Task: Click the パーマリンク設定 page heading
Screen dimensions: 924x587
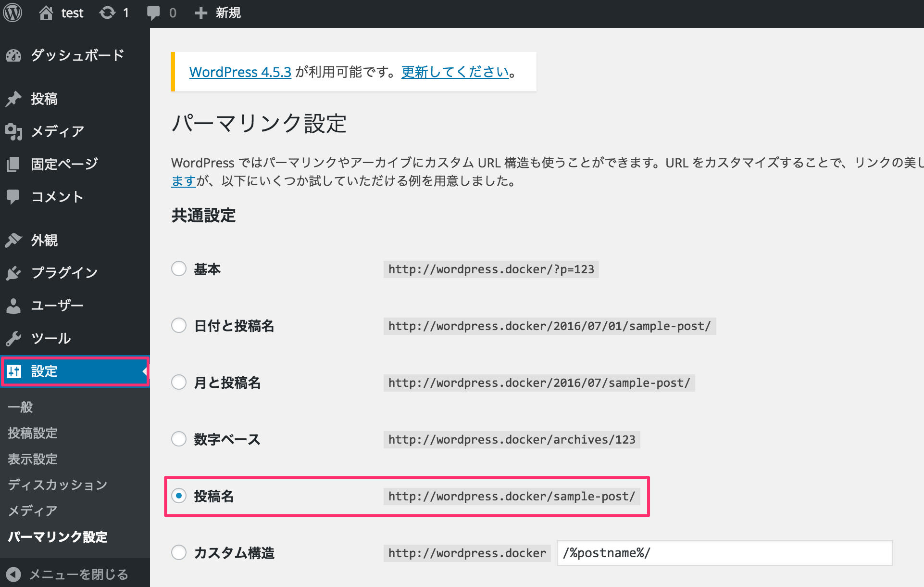Action: click(259, 124)
